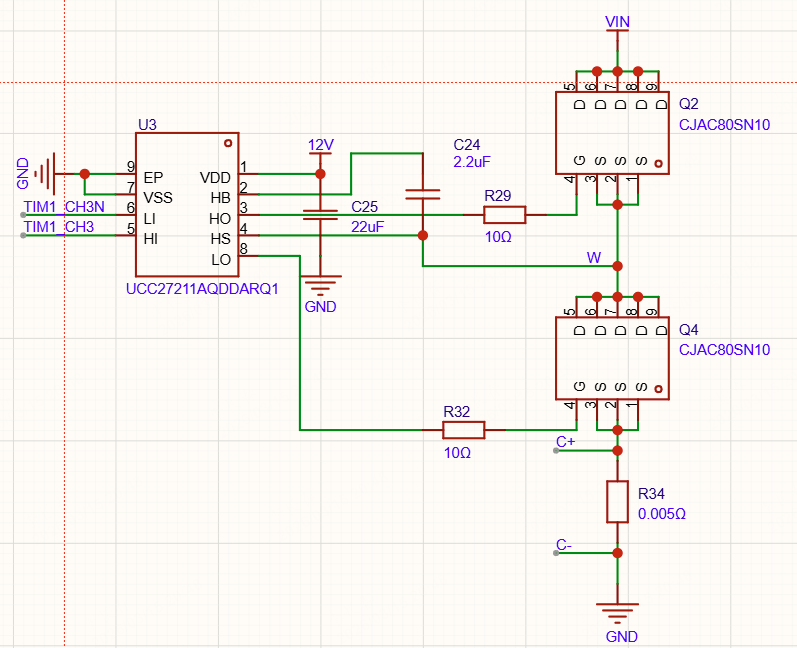797x648 pixels.
Task: Select capacitor C25 symbol
Action: pyautogui.click(x=320, y=215)
